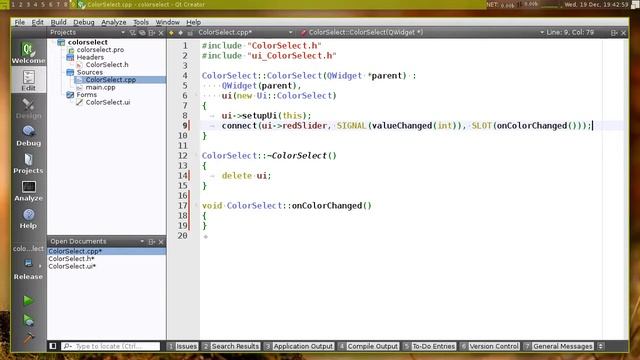Image resolution: width=640 pixels, height=360 pixels.
Task: Show the Search Results pane
Action: 231,346
